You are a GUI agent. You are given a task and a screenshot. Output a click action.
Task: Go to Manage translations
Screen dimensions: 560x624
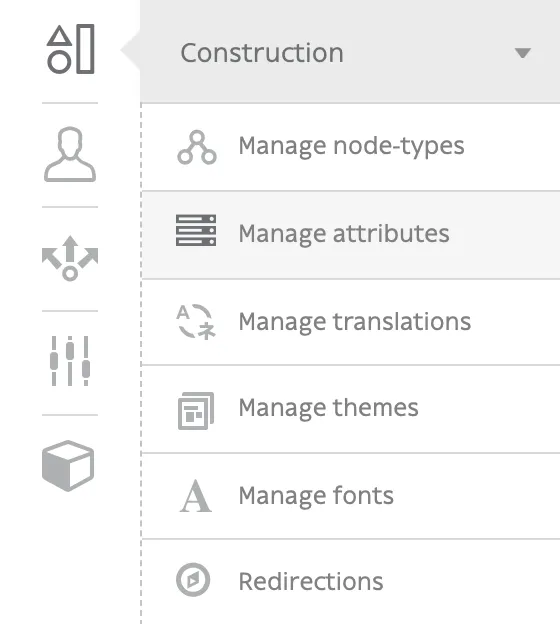click(x=351, y=322)
